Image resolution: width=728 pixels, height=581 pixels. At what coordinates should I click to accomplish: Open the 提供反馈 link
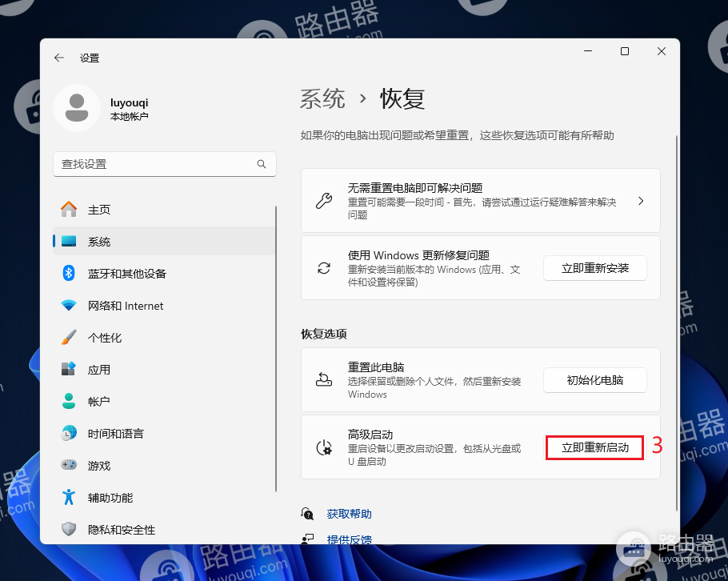(349, 539)
